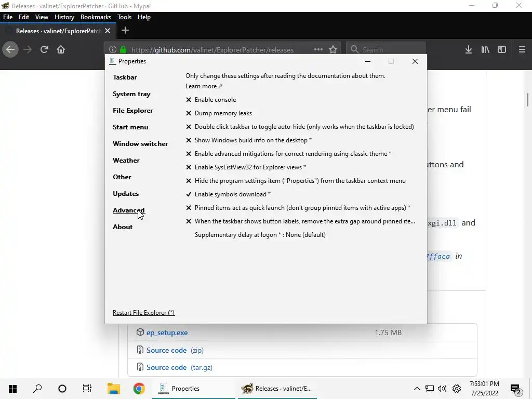Download Source code (zip) link
This screenshot has height=399, width=532.
(x=175, y=350)
